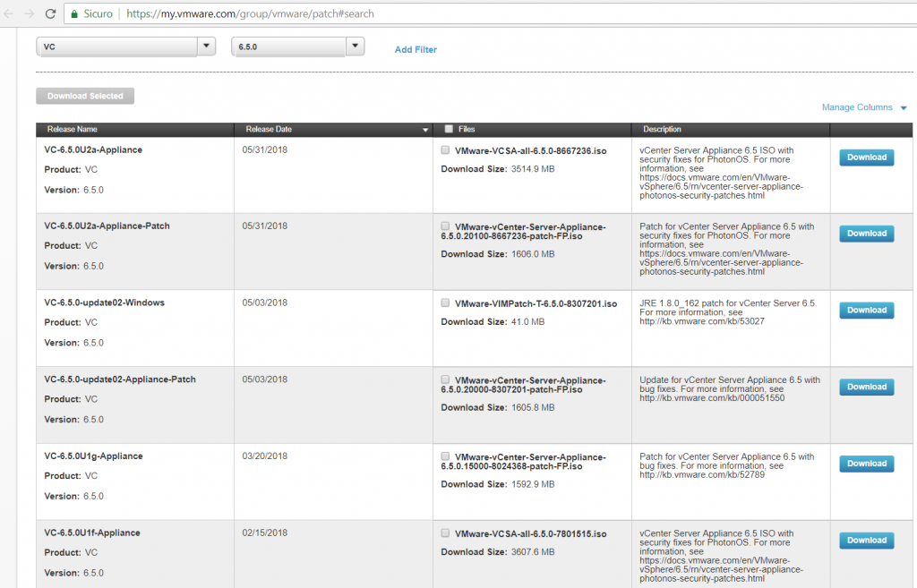The image size is (917, 588).
Task: Click the address bar URL field
Action: (490, 13)
